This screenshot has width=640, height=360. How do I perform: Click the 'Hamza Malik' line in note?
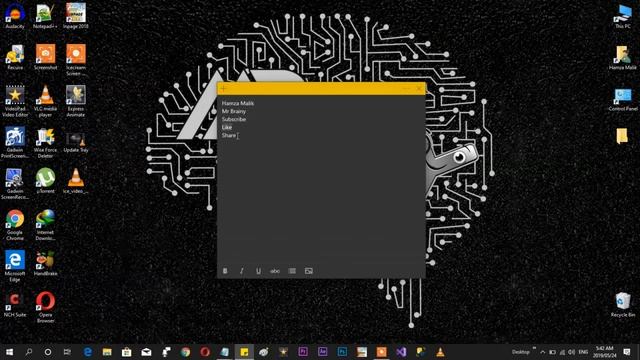(238, 103)
